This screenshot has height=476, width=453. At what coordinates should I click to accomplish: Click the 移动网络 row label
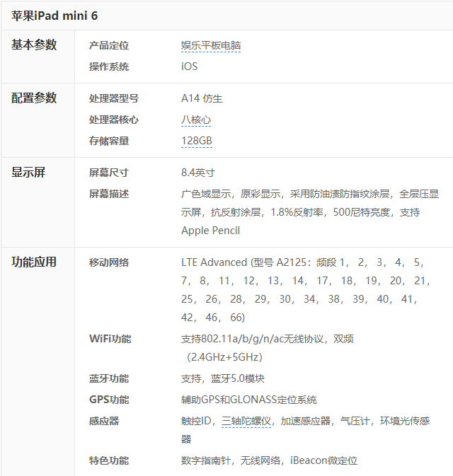point(109,262)
